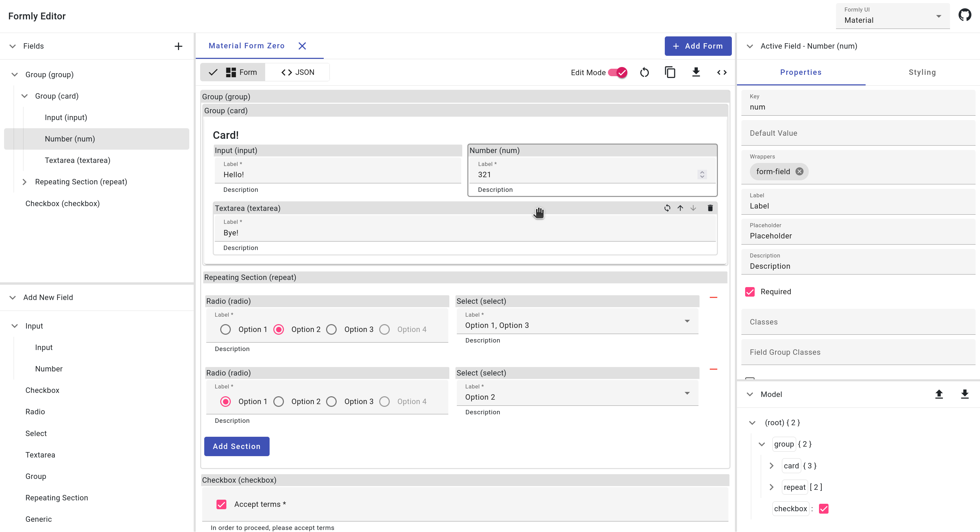Uncheck the Required checkbox

(750, 292)
